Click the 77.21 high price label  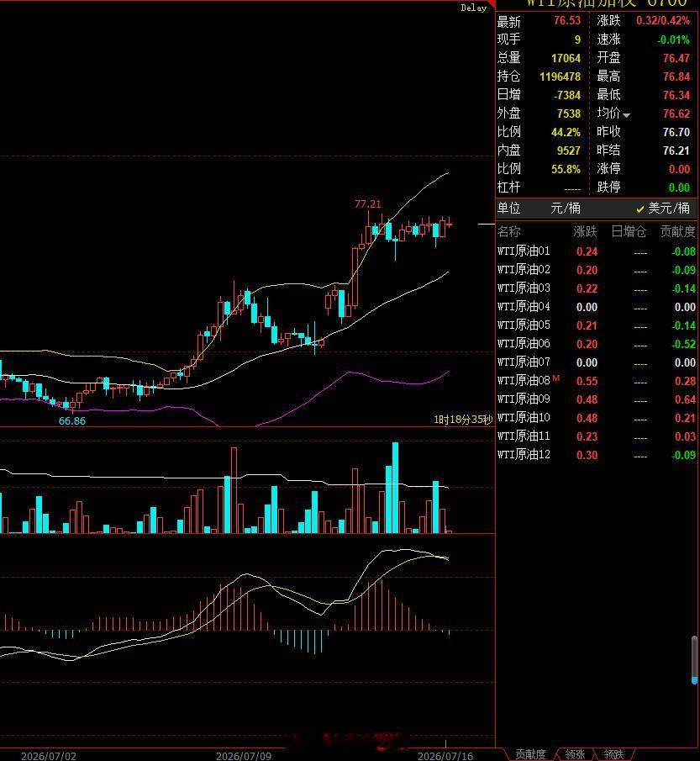point(368,204)
